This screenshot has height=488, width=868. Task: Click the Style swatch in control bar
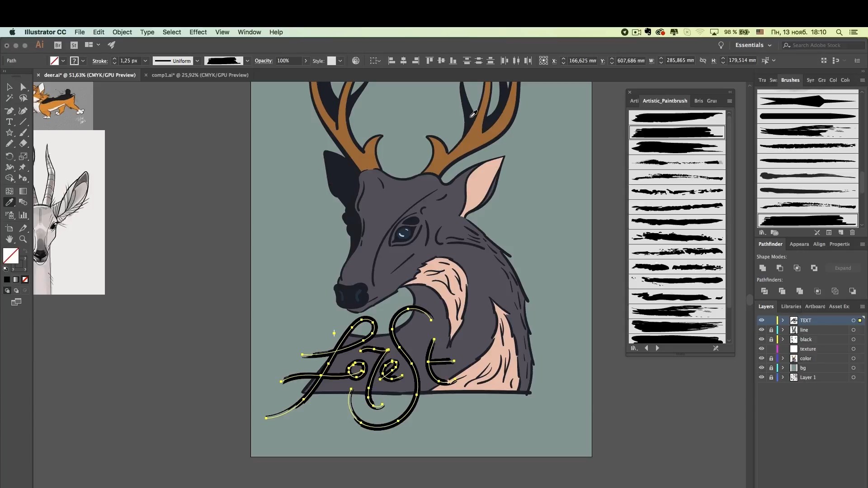click(x=331, y=61)
